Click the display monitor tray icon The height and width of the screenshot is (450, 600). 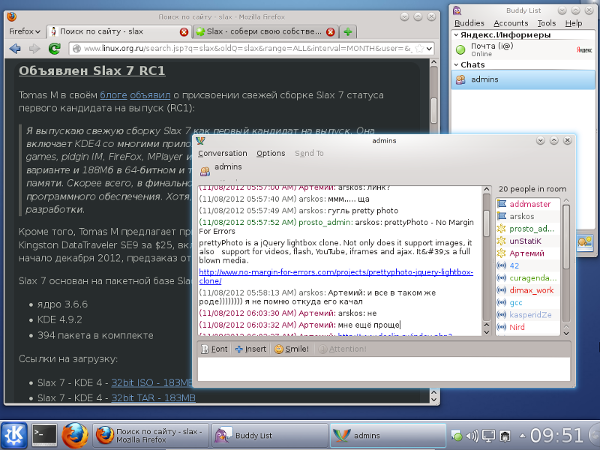tap(489, 435)
